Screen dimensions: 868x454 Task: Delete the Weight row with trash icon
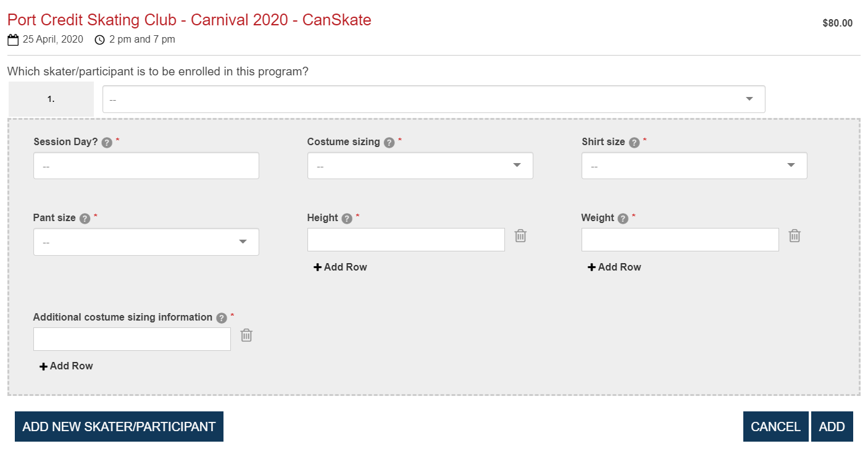coord(795,235)
